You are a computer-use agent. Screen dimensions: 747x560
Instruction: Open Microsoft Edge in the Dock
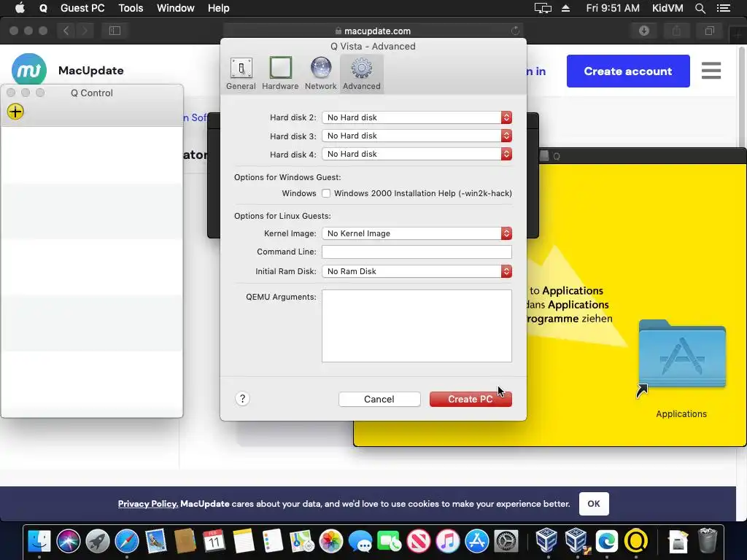point(606,541)
